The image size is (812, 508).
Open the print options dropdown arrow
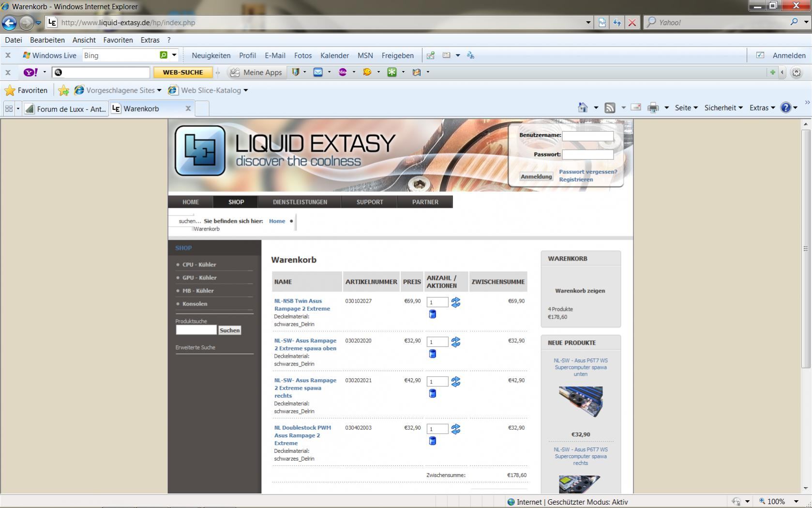click(x=666, y=108)
